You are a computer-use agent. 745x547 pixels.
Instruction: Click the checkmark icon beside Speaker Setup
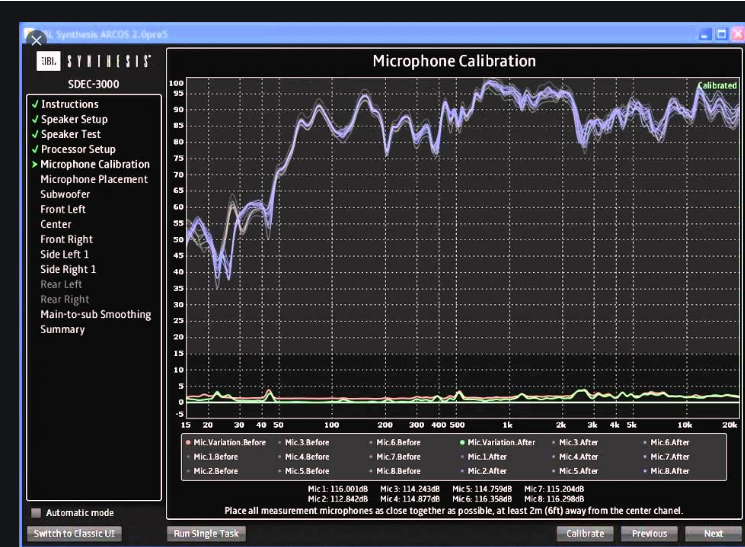[35, 119]
